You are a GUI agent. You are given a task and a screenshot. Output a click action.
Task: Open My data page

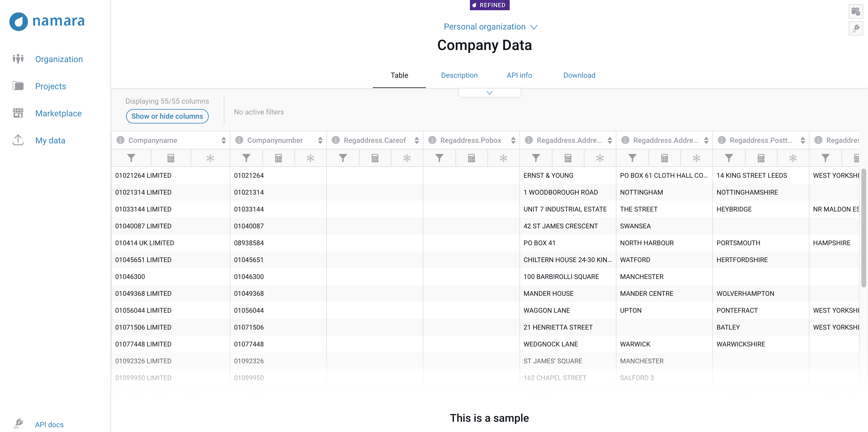(x=50, y=140)
